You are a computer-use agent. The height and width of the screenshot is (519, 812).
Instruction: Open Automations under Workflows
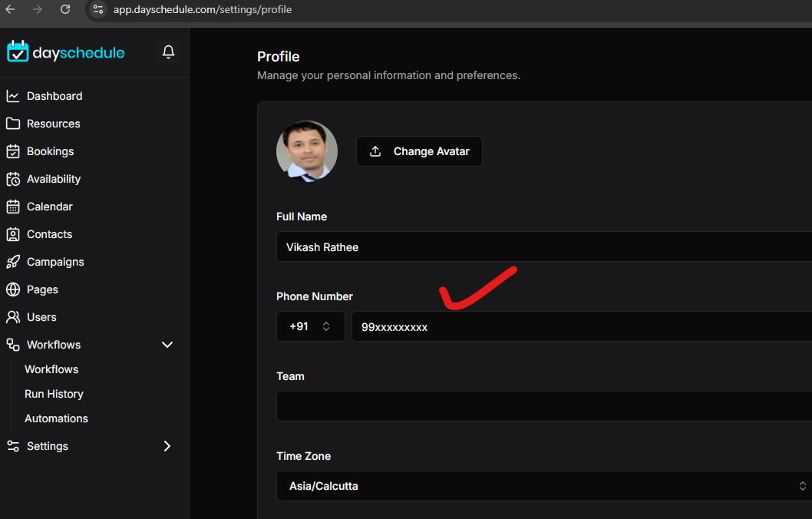pyautogui.click(x=57, y=418)
